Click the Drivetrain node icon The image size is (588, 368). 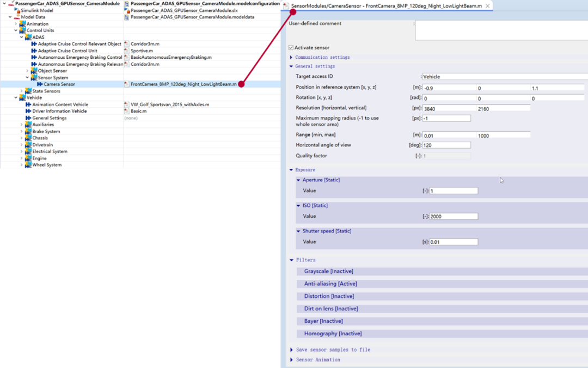point(28,145)
